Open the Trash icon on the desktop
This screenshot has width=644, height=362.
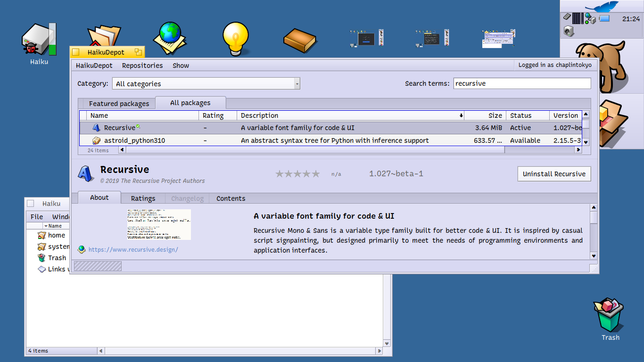pyautogui.click(x=610, y=317)
